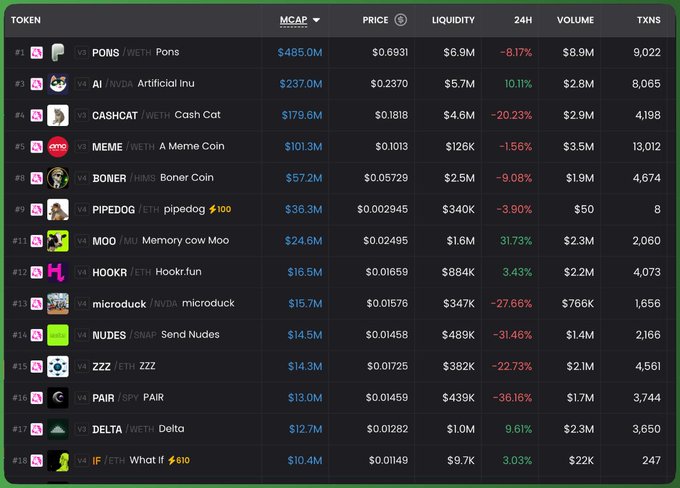Viewport: 680px width, 488px height.
Task: Click the TOKEN column header
Action: click(26, 20)
